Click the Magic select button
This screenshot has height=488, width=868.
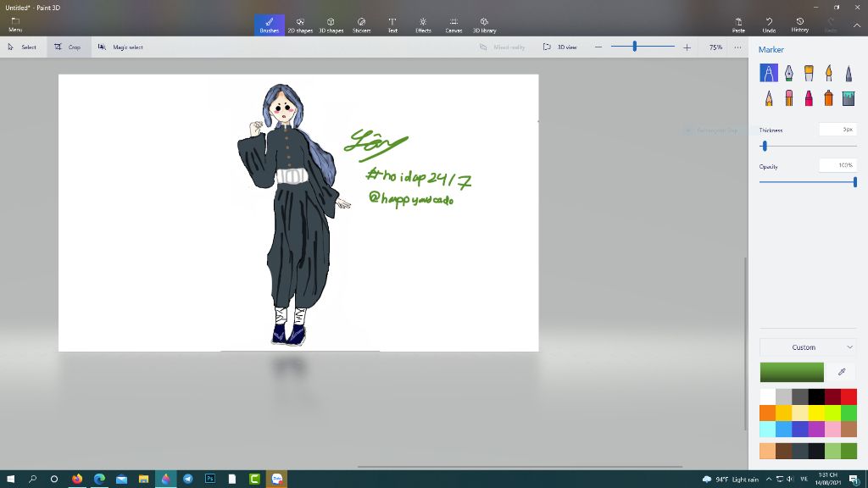pos(120,47)
